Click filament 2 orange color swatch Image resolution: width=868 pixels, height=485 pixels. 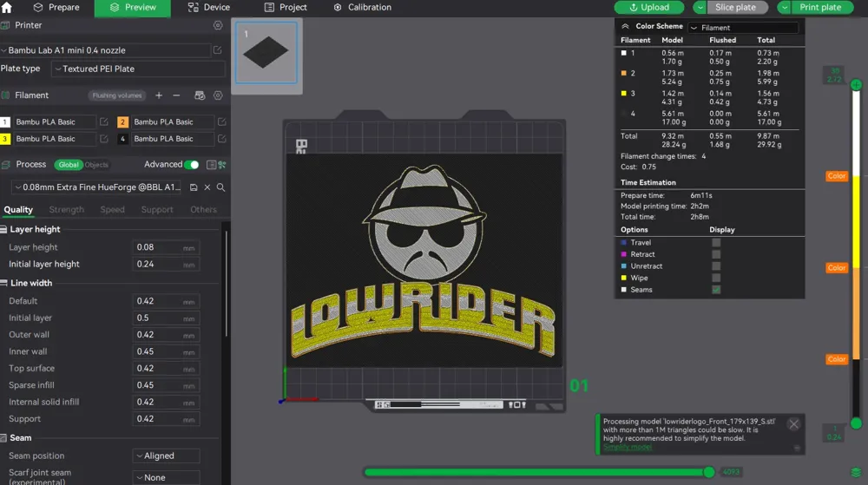pyautogui.click(x=123, y=122)
